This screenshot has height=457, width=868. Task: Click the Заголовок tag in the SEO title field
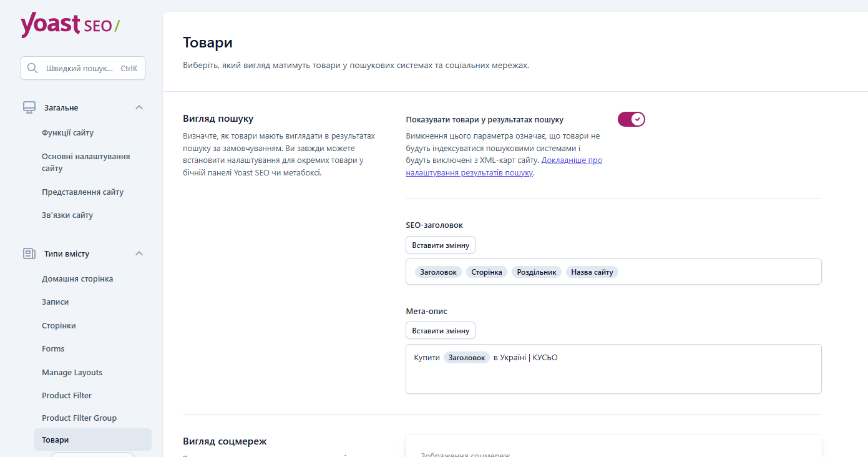pos(439,272)
